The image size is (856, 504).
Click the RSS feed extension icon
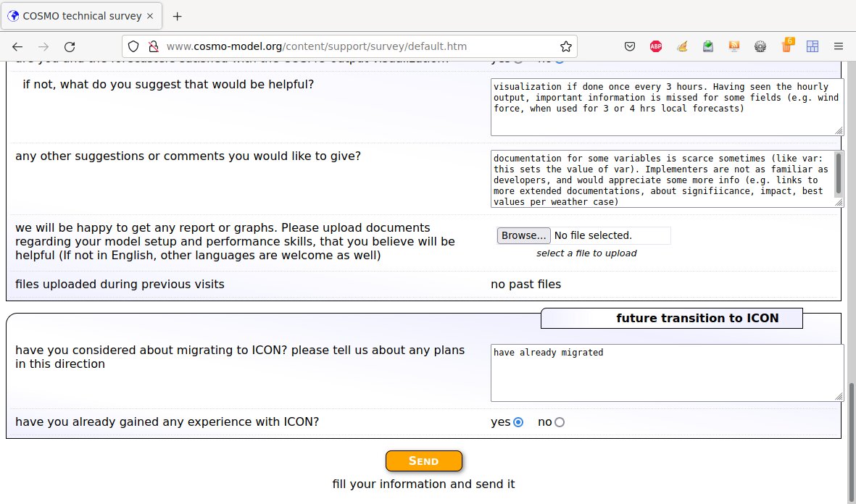[734, 46]
